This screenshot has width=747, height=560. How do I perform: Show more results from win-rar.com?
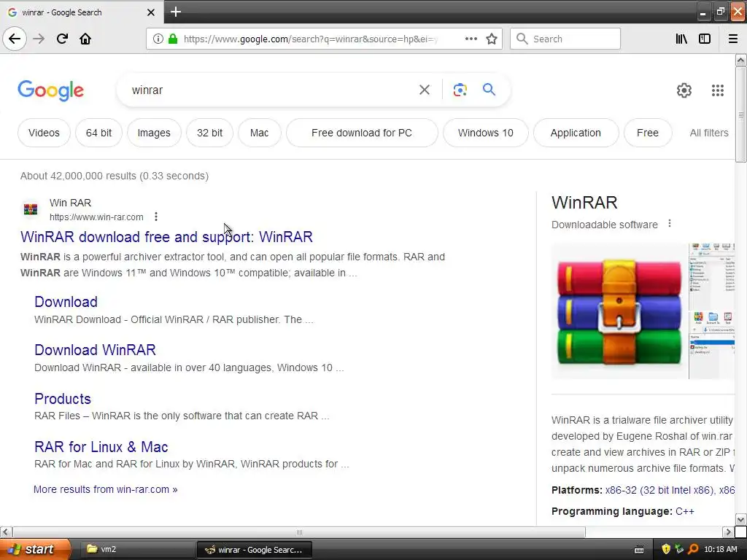coord(105,489)
